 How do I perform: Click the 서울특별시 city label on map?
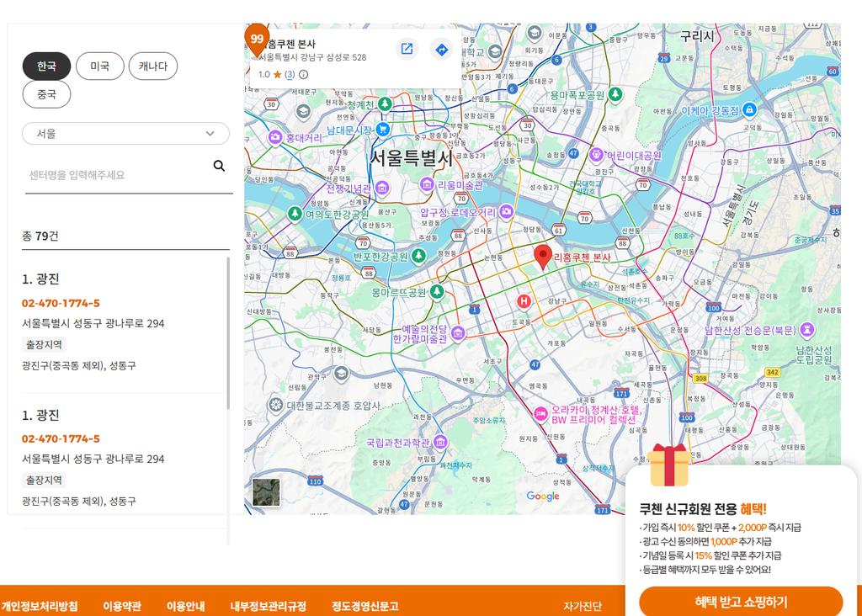click(x=411, y=159)
